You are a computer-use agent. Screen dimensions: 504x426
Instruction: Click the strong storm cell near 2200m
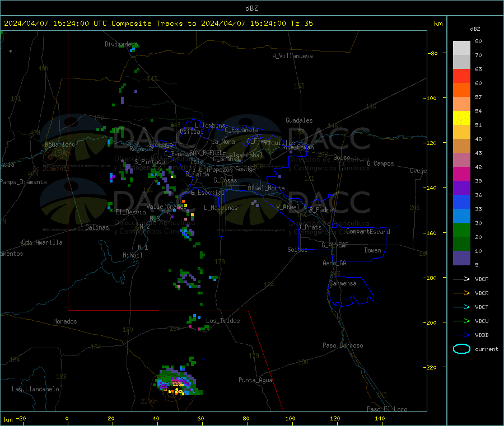[x=178, y=381]
